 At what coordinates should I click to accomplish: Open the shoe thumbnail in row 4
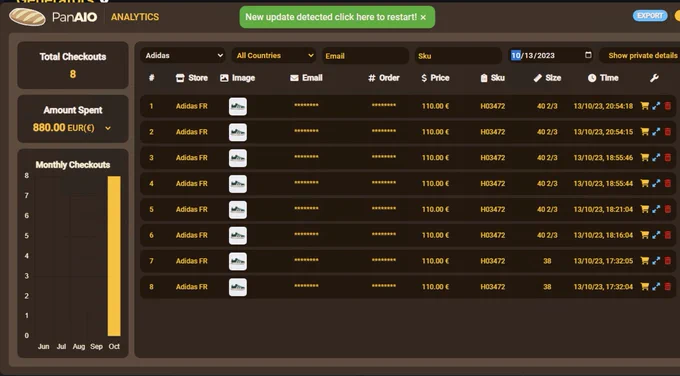(x=238, y=184)
